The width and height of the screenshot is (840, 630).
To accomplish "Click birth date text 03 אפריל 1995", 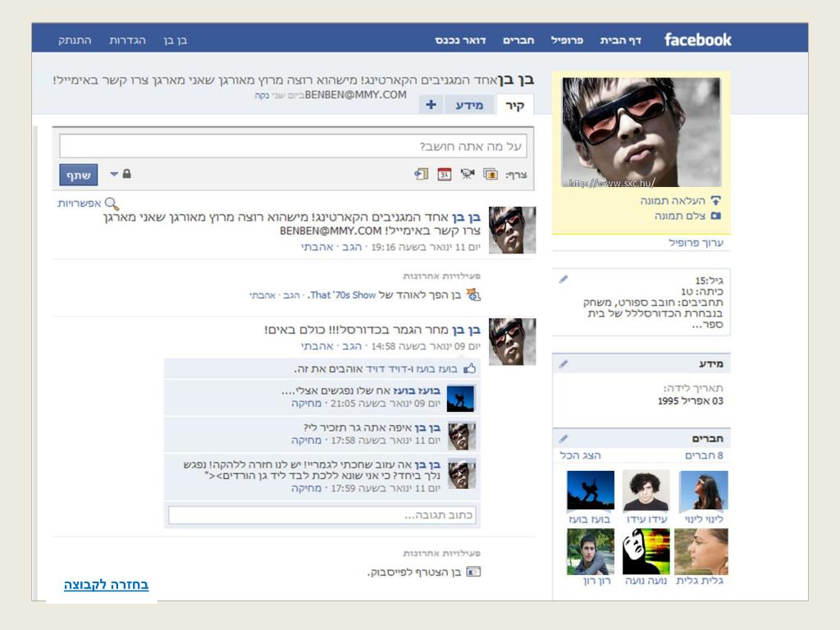I will 691,401.
